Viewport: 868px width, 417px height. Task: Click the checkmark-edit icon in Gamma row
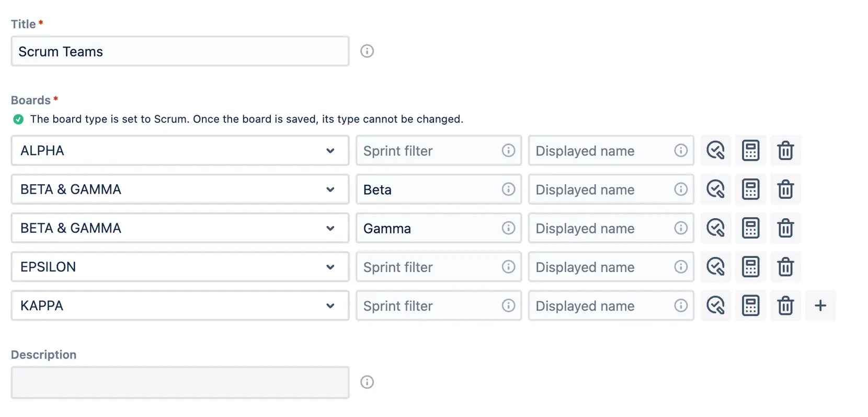tap(716, 228)
